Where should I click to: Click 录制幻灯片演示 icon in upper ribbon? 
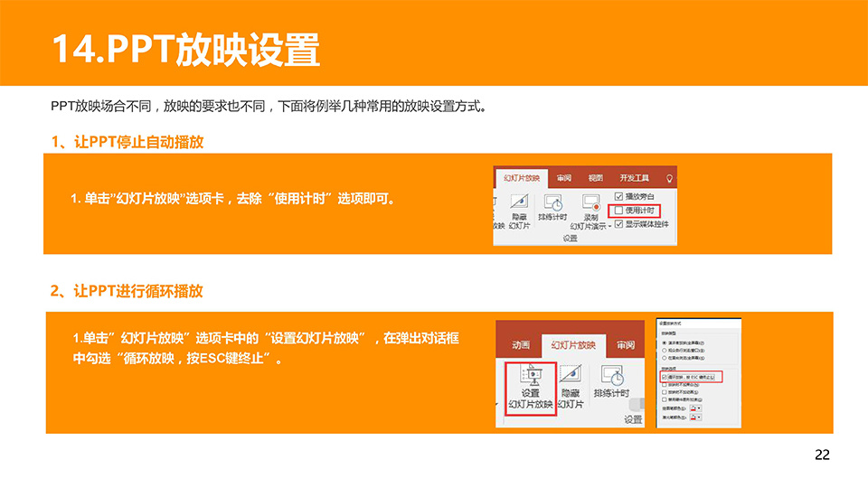pyautogui.click(x=590, y=202)
